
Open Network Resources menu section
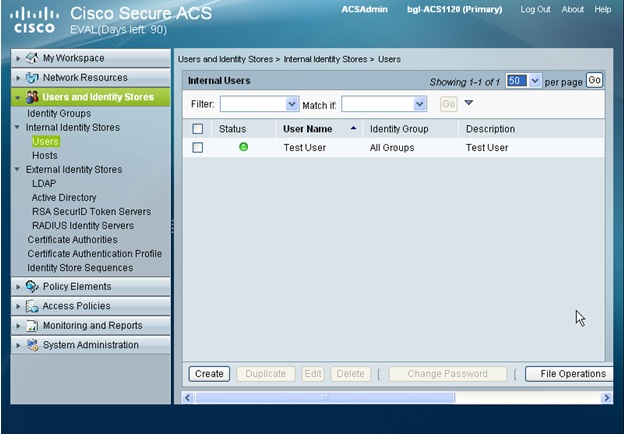pyautogui.click(x=91, y=78)
